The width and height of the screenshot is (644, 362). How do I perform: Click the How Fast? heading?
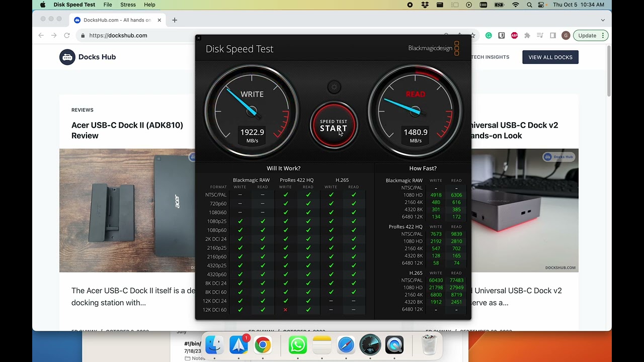423,168
